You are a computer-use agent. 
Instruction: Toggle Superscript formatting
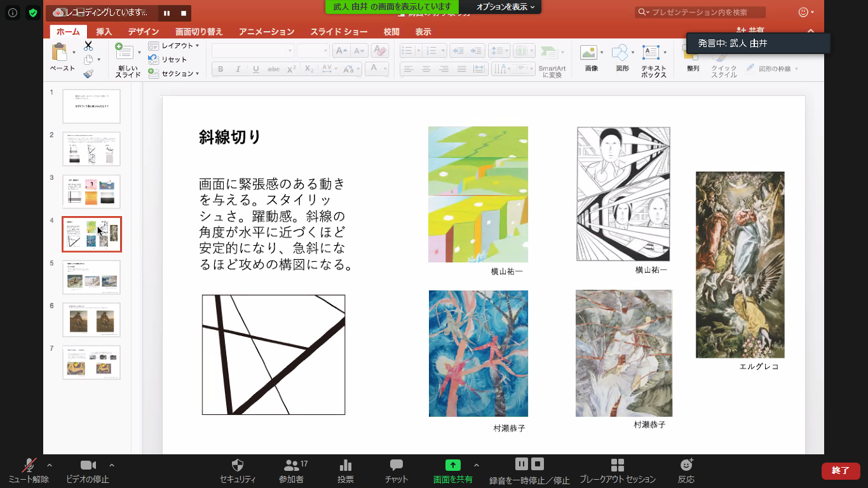(x=292, y=69)
